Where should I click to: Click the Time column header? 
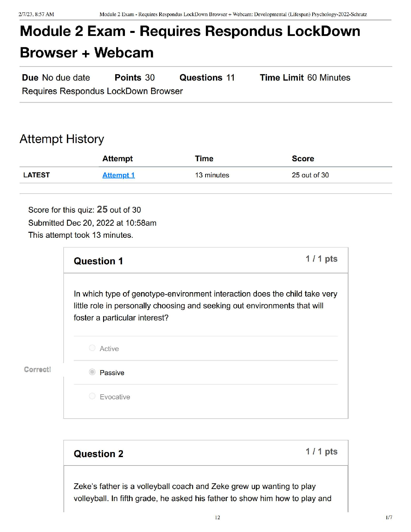[204, 159]
